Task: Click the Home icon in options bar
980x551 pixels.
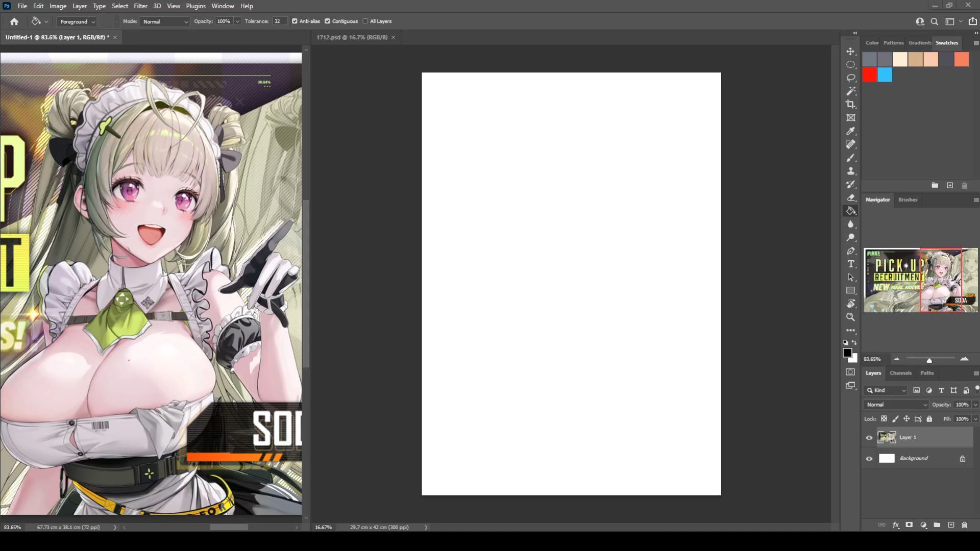Action: pyautogui.click(x=14, y=21)
